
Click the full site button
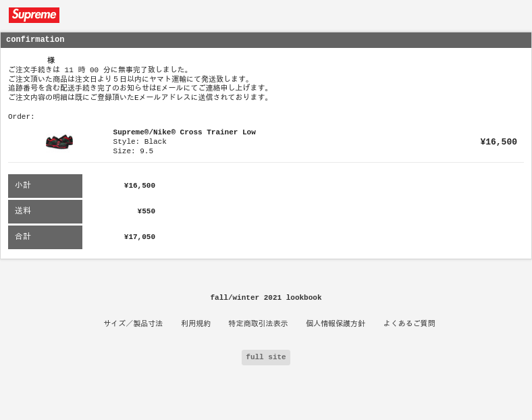click(265, 357)
